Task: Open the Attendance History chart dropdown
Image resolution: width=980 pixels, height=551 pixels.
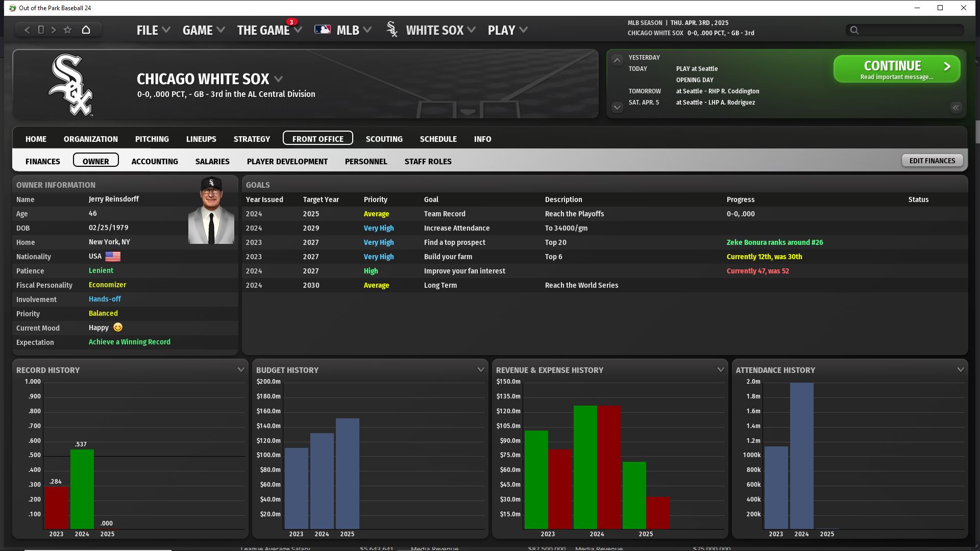Action: 960,369
